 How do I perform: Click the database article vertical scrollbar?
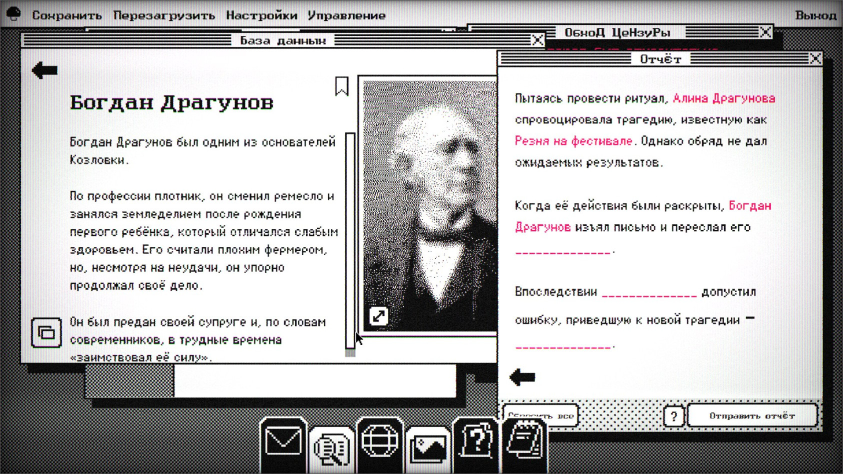(x=350, y=240)
